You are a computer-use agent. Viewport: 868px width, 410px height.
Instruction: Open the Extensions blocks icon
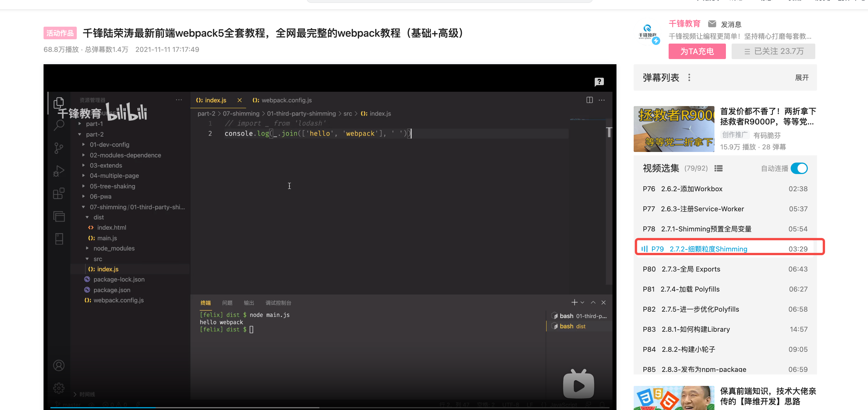[59, 194]
